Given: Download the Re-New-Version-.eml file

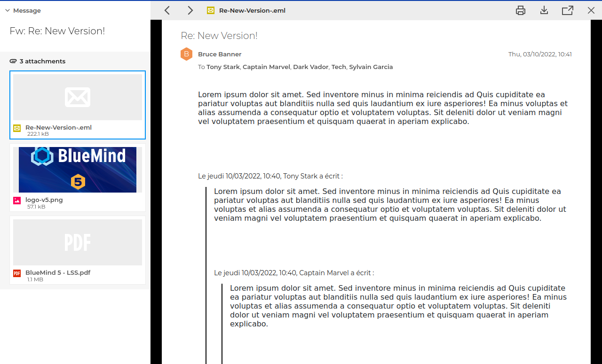Looking at the screenshot, I should pyautogui.click(x=544, y=10).
